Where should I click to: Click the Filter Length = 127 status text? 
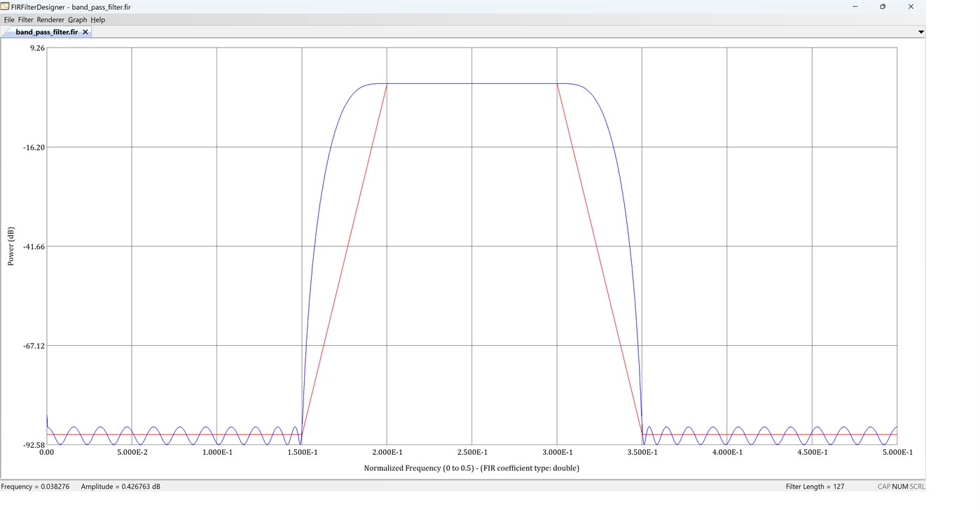pyautogui.click(x=815, y=486)
